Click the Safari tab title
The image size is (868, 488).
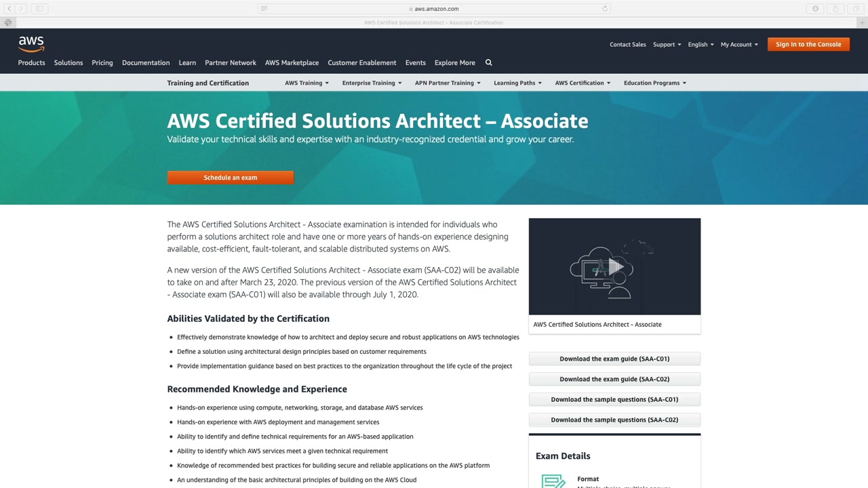pos(434,22)
